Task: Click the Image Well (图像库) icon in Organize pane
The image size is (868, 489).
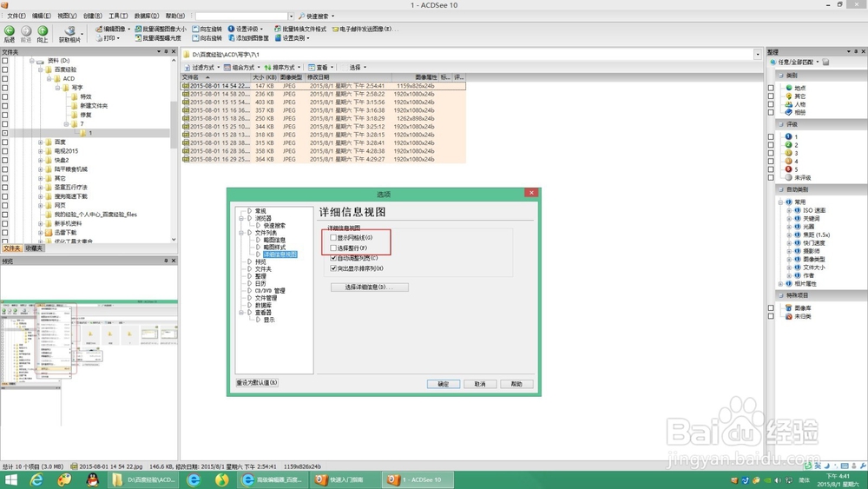Action: (x=789, y=308)
